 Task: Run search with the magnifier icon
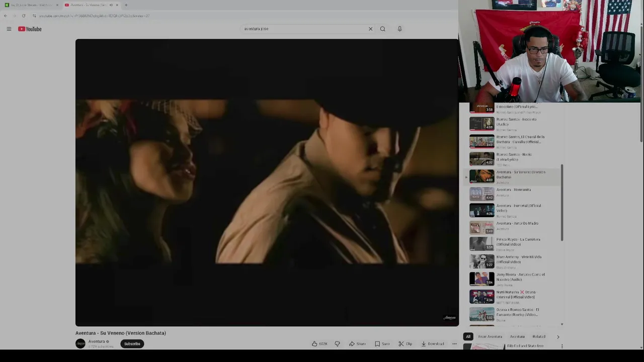(x=383, y=29)
